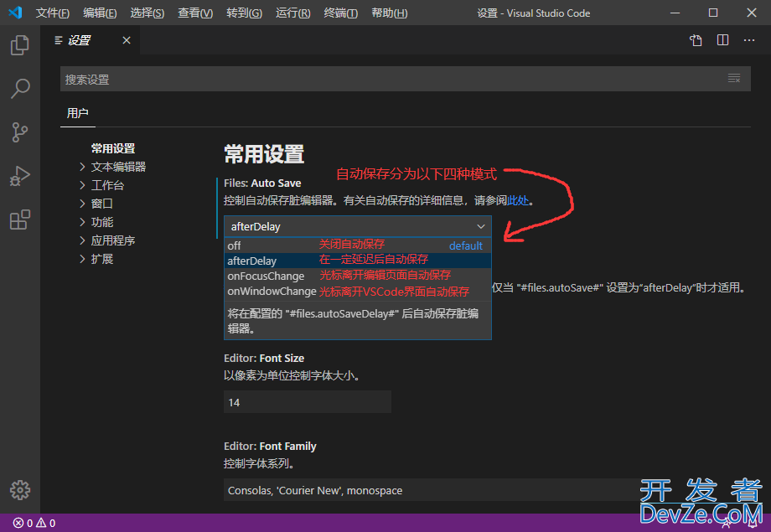This screenshot has height=532, width=771.
Task: Click the 搜索设置 search field
Action: (x=405, y=79)
